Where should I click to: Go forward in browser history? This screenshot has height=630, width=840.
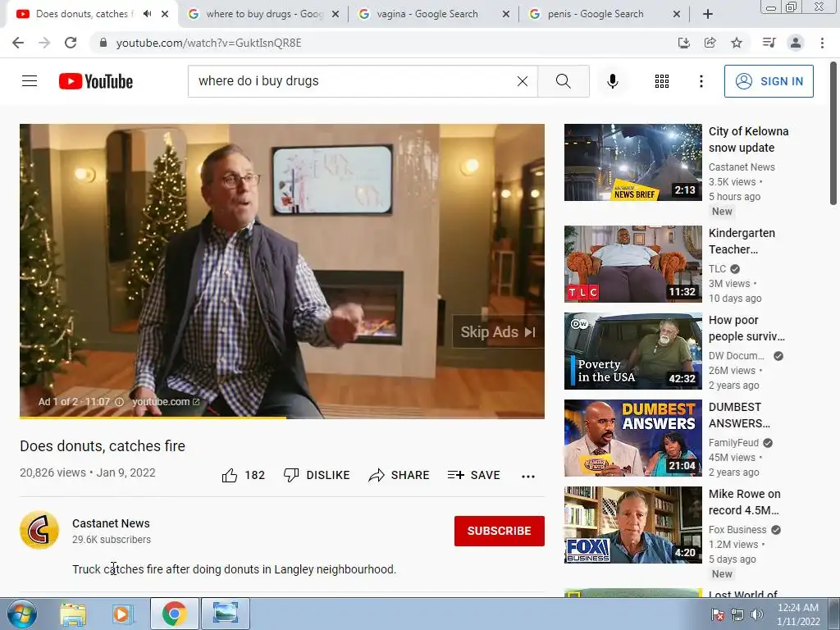tap(44, 43)
